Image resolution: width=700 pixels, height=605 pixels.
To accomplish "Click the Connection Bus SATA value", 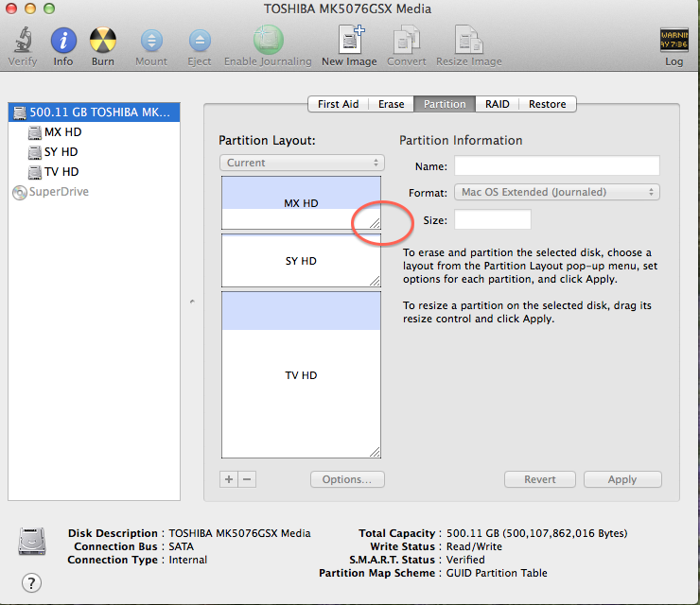I will [x=182, y=546].
